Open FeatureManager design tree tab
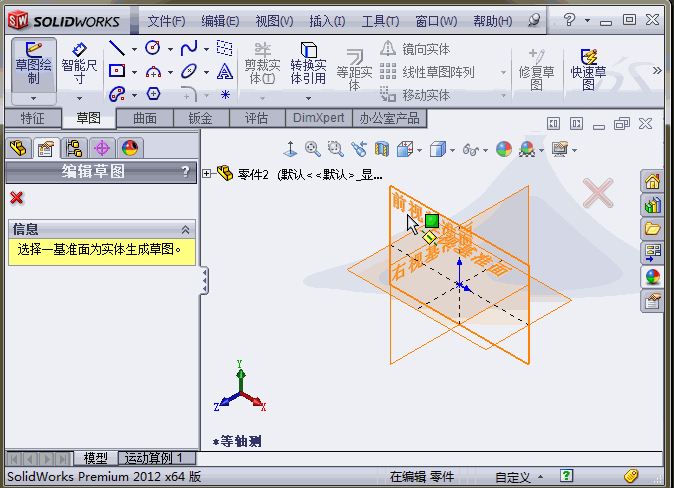674x488 pixels. tap(18, 148)
